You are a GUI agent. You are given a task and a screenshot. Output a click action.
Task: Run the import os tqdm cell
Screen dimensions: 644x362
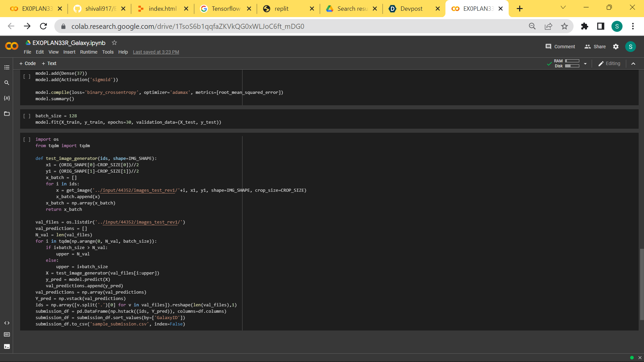coord(27,139)
